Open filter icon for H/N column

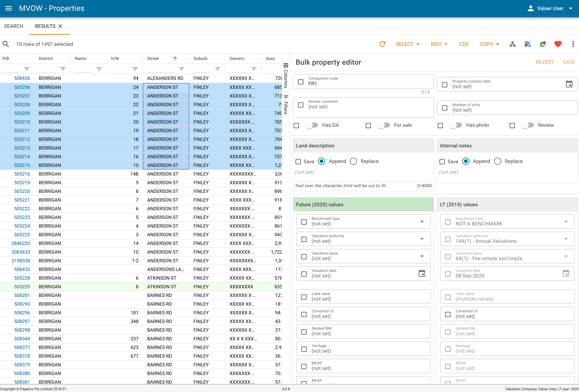click(135, 69)
